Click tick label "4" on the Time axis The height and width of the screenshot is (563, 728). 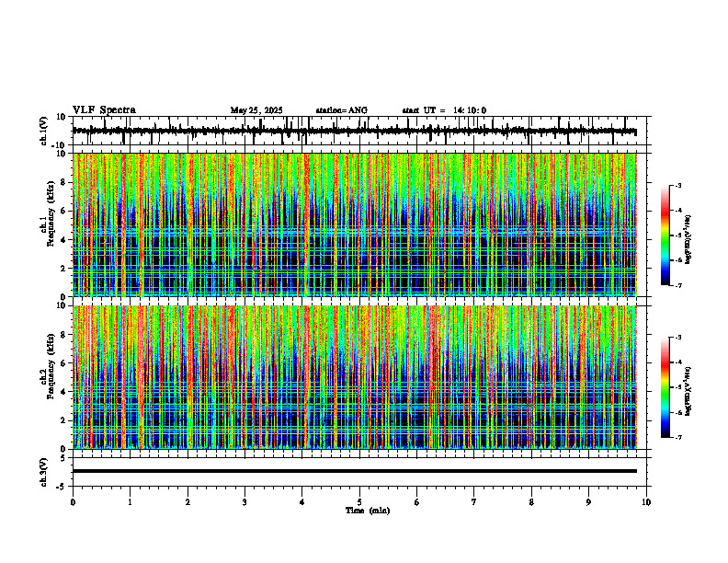click(x=302, y=502)
